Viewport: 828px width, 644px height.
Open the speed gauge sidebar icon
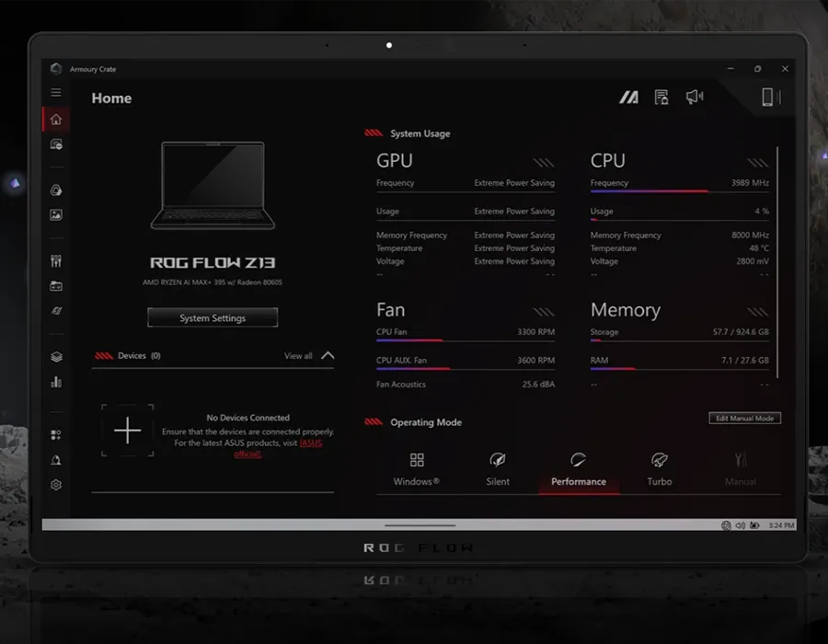tap(56, 311)
